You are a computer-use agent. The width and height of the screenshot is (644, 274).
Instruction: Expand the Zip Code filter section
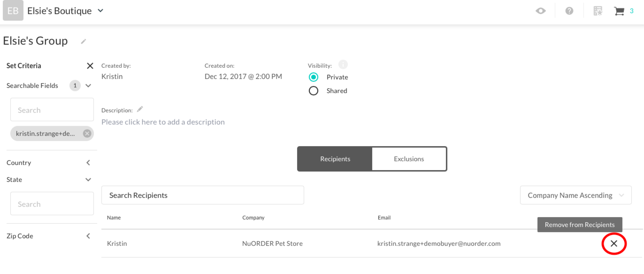(88, 236)
